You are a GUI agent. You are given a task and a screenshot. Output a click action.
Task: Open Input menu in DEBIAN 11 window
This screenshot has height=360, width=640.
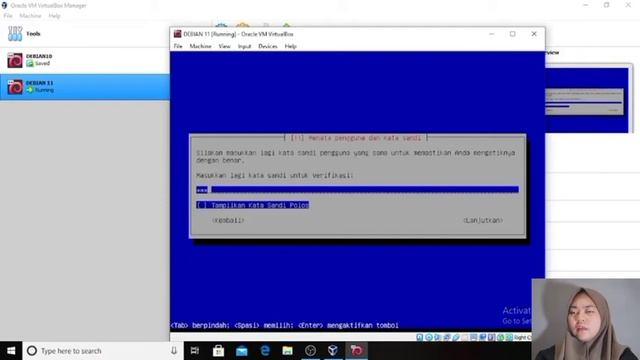pos(244,46)
